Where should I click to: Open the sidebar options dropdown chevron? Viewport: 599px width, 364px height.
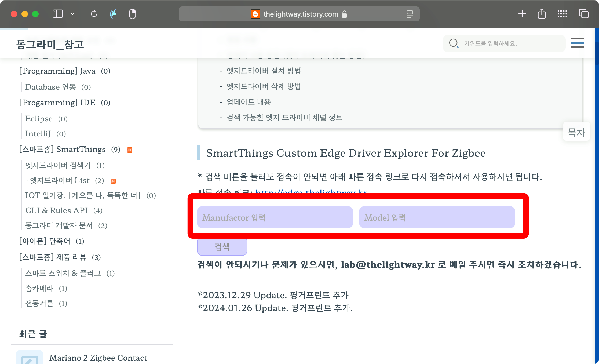point(72,14)
